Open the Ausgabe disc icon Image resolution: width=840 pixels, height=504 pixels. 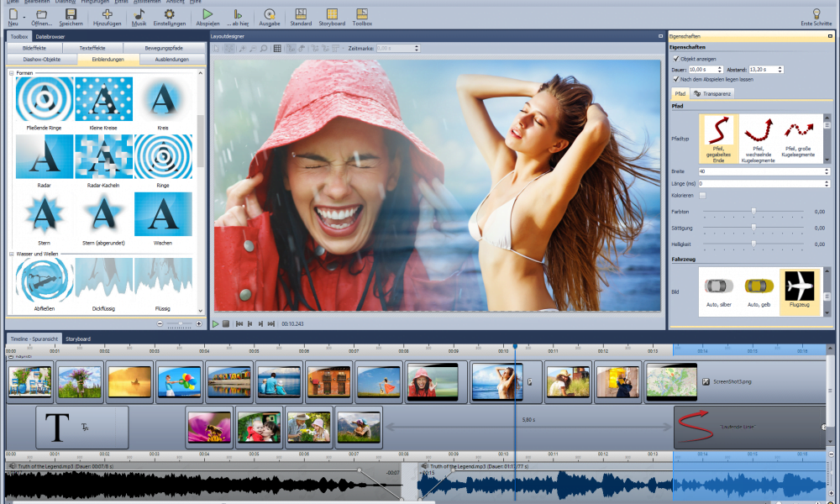coord(270,14)
